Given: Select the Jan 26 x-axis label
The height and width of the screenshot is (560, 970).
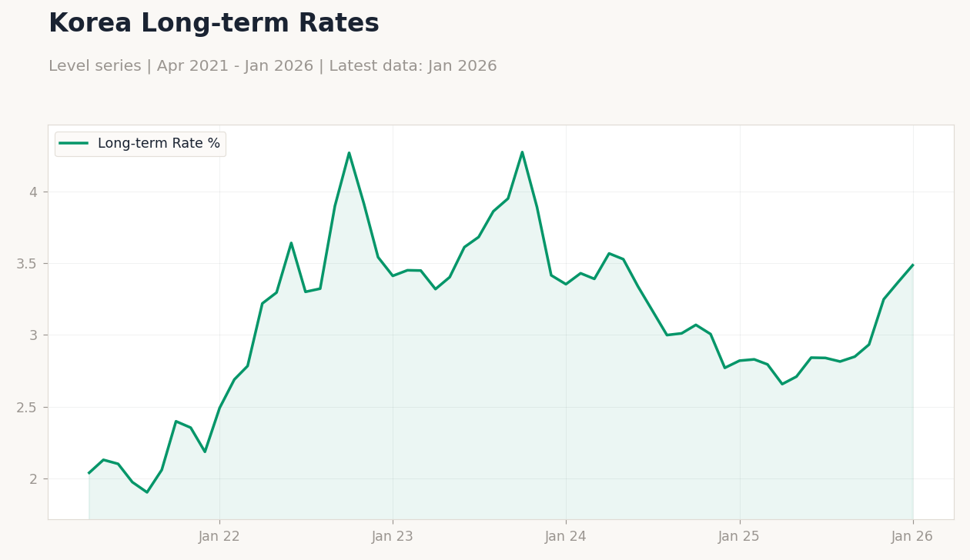Looking at the screenshot, I should click(912, 537).
